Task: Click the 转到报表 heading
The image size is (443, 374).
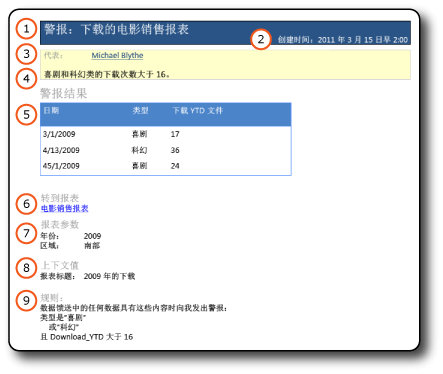Action: pos(60,198)
